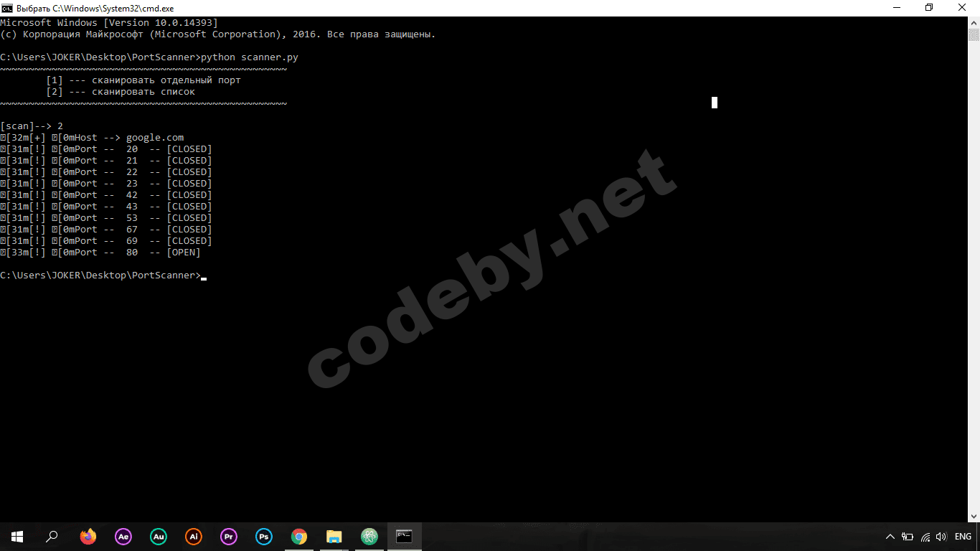This screenshot has height=551, width=980.
Task: Launch Firefox from the taskbar
Action: tap(88, 537)
